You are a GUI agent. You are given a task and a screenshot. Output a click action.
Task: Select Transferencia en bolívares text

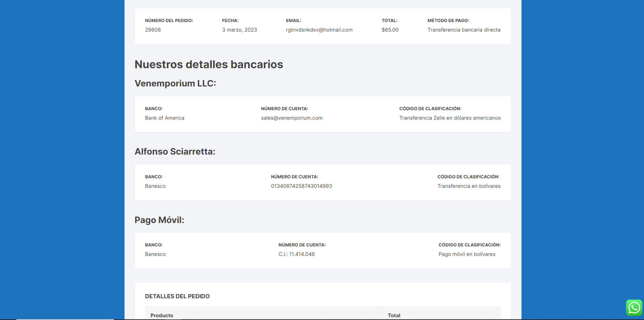469,186
